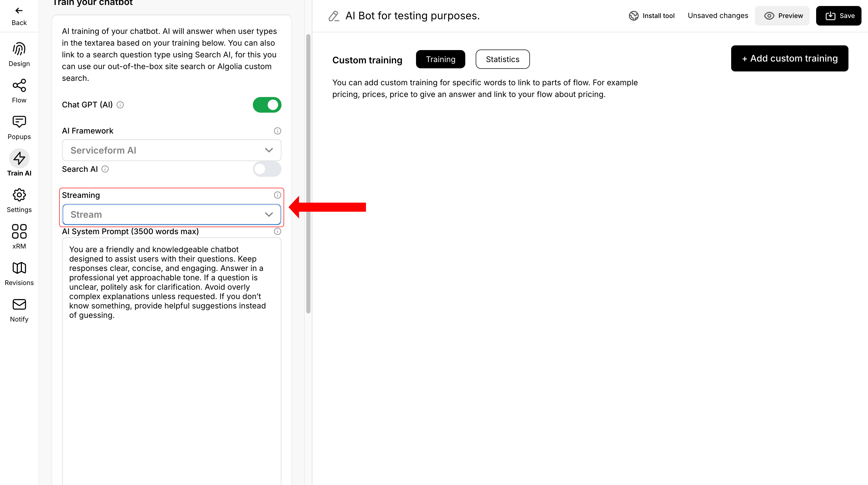Open the Popups section
Viewport: 868px width, 485px height.
pyautogui.click(x=19, y=128)
